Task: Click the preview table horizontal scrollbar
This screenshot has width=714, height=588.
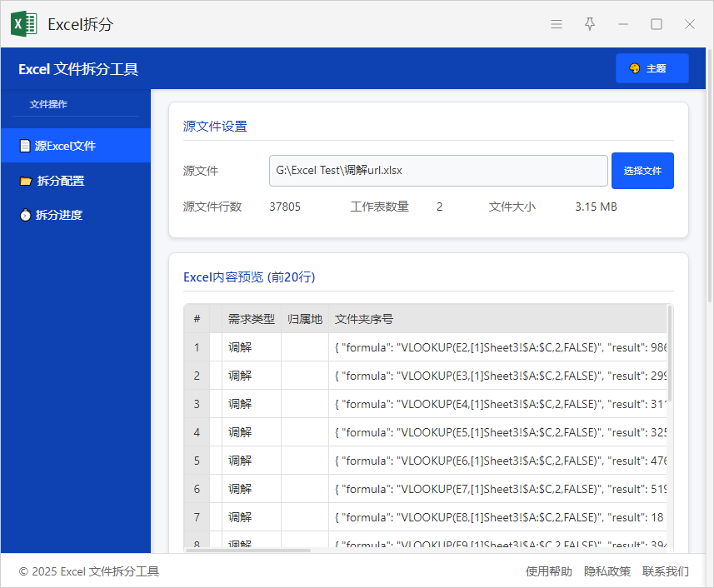Action: pos(248,551)
